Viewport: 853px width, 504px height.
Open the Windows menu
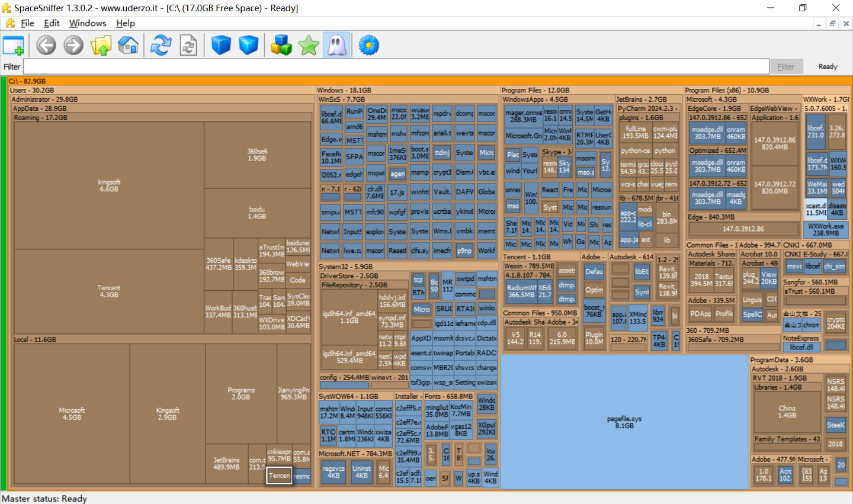pos(88,23)
